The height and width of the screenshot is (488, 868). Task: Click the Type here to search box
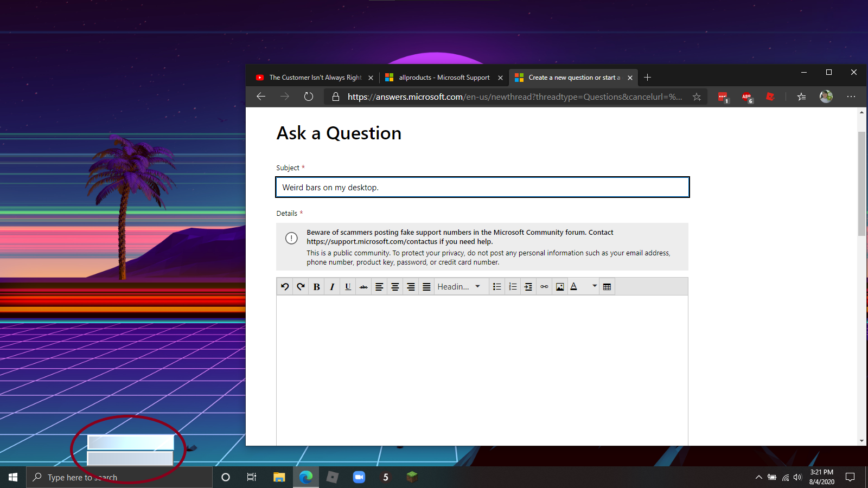tap(119, 477)
